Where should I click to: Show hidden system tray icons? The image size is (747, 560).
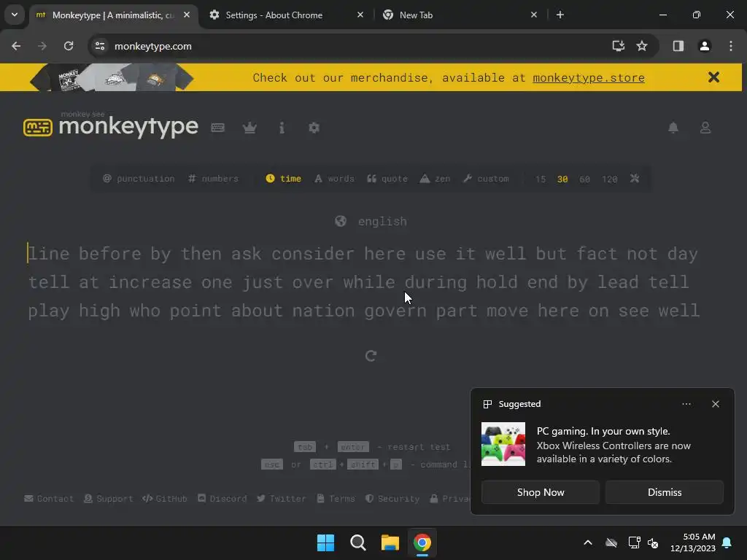[x=588, y=542]
